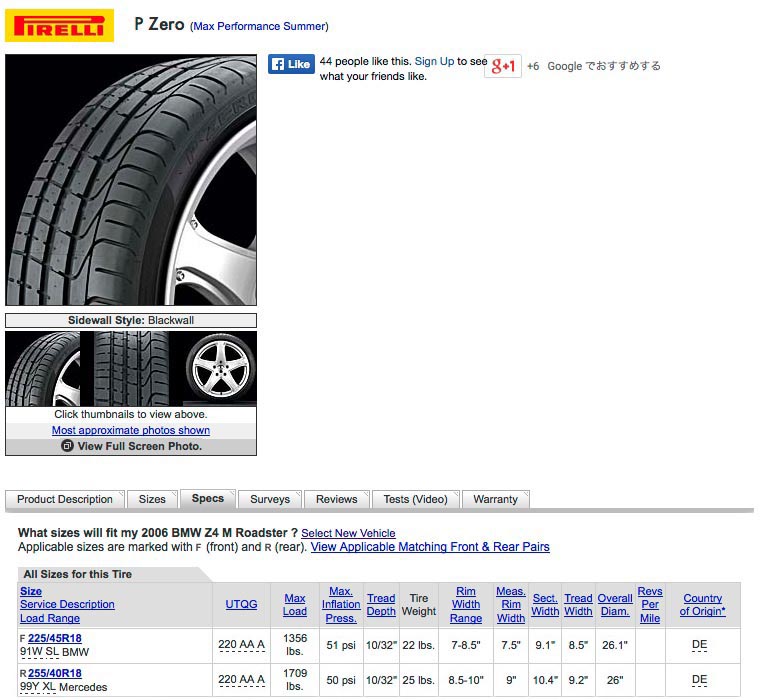Click the Max Load column header

click(295, 605)
